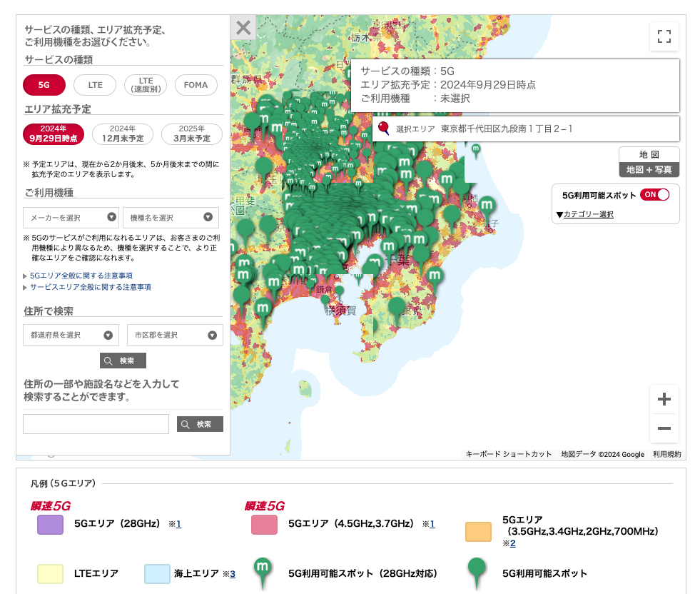Screen dimensions: 700x594
Task: Click the orange 3.5GHz legend swatch
Action: point(478,531)
